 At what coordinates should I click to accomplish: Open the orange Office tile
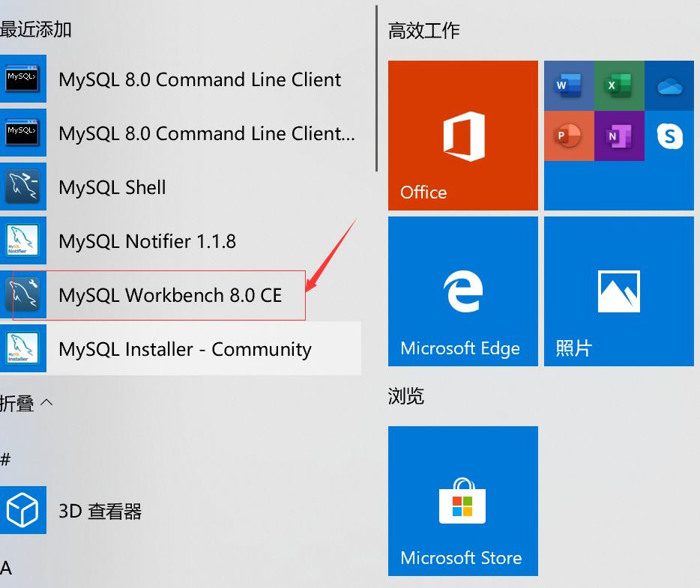click(463, 136)
